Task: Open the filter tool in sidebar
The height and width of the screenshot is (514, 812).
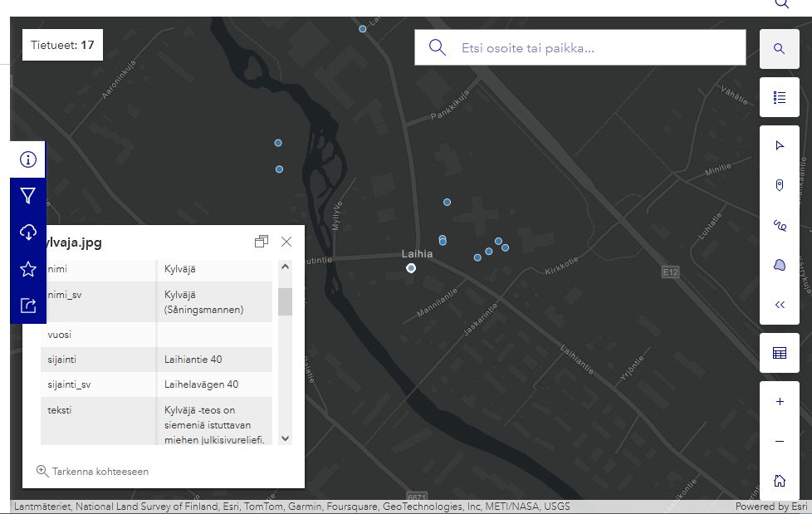Action: (27, 196)
